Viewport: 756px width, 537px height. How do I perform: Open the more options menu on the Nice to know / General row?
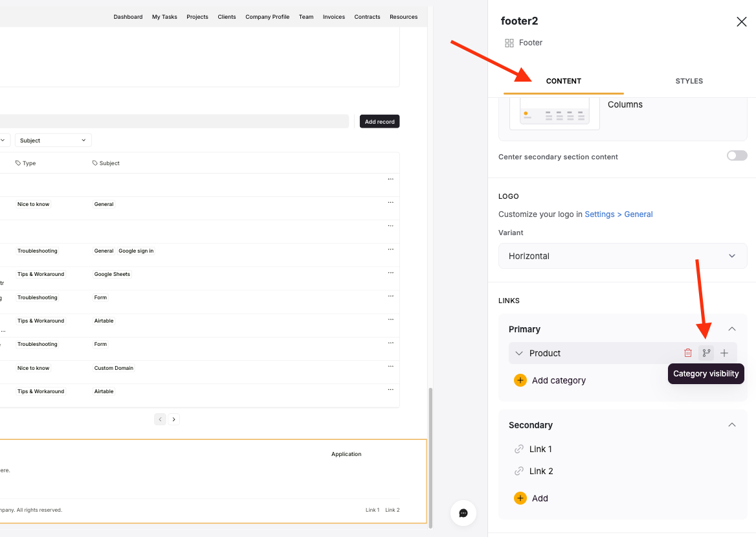(x=390, y=202)
